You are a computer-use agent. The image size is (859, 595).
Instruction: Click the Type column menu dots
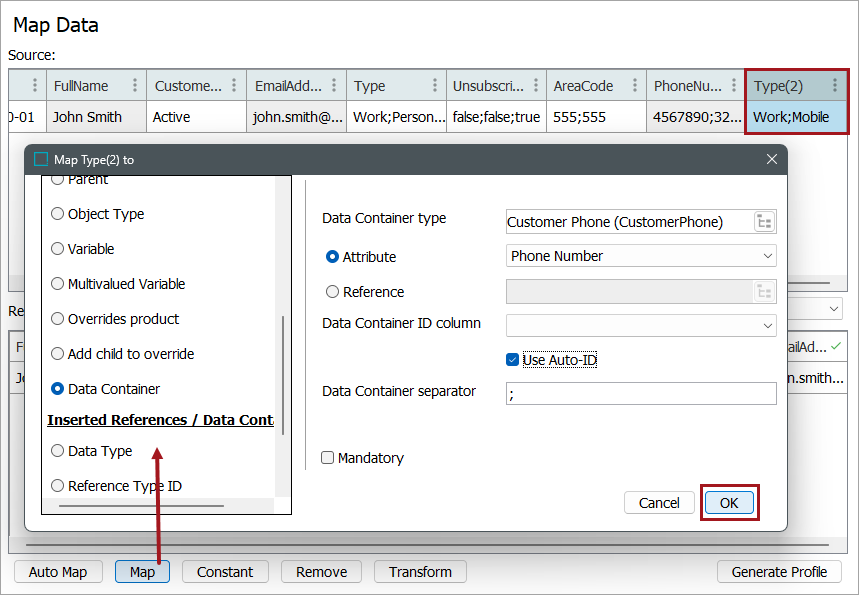pos(434,86)
